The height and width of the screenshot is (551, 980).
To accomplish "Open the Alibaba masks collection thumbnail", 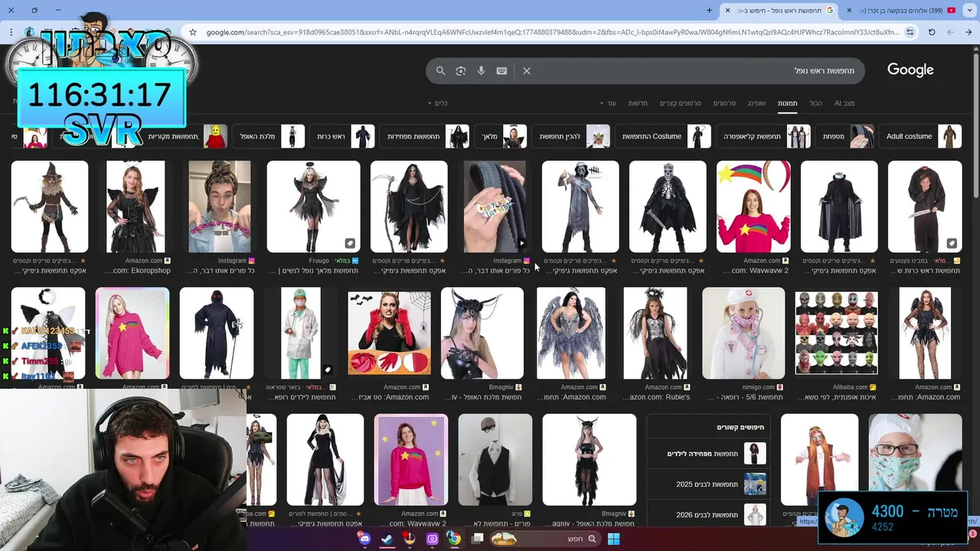I will pos(836,333).
